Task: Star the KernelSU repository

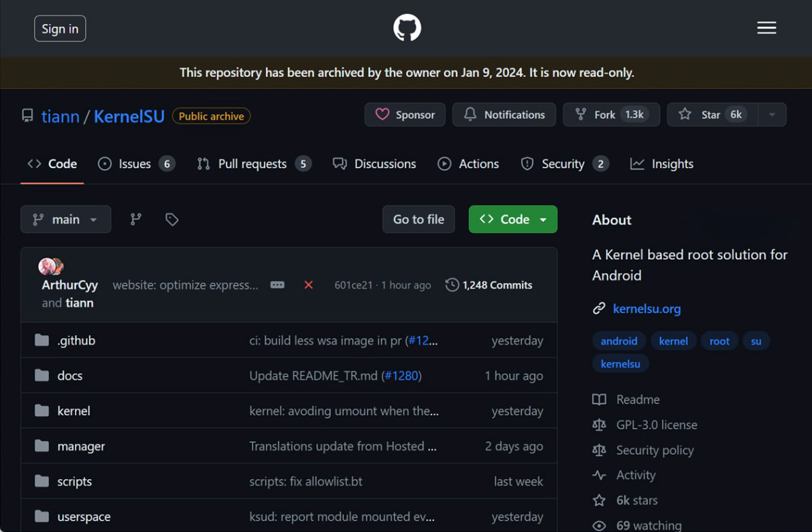Action: (712, 115)
